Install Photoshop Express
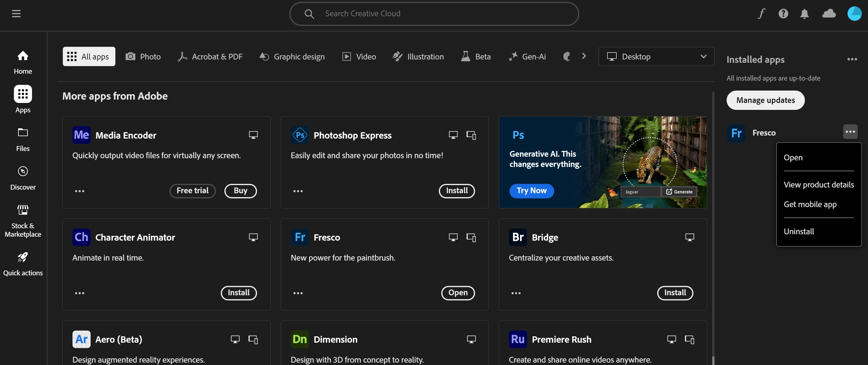Screen dimensions: 868x365 pyautogui.click(x=457, y=191)
